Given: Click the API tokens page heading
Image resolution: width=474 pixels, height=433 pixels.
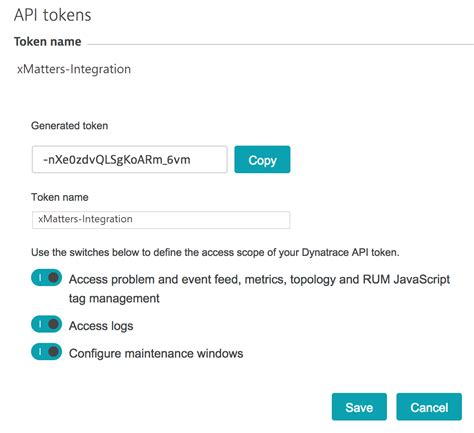Looking at the screenshot, I should point(53,15).
